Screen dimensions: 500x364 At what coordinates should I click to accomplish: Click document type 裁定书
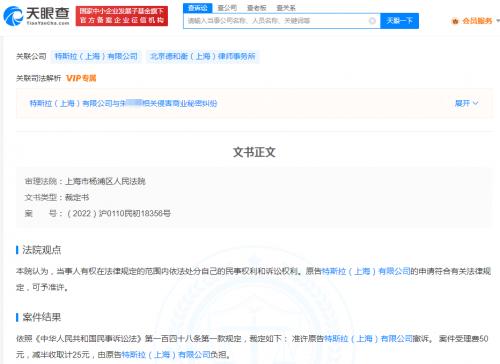point(77,197)
